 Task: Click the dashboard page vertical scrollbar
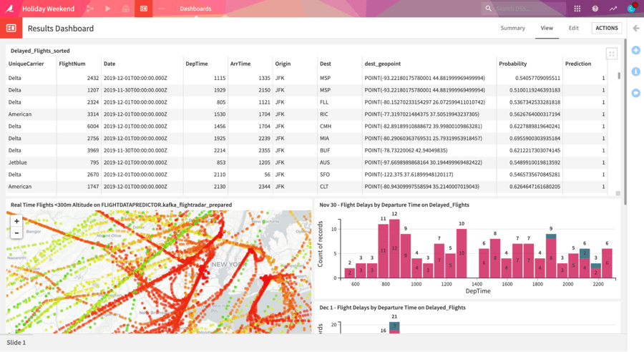click(625, 122)
